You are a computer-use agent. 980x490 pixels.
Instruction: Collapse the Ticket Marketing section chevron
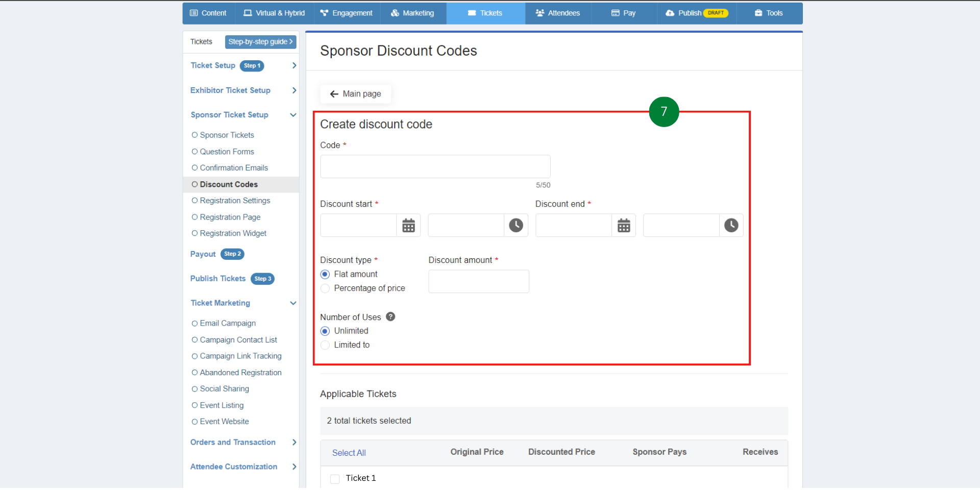(293, 303)
